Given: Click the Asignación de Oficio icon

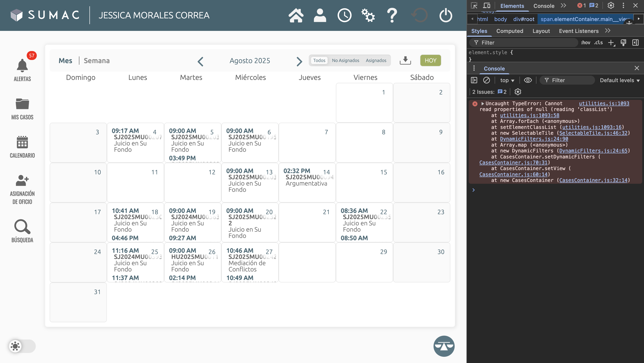Looking at the screenshot, I should (22, 180).
